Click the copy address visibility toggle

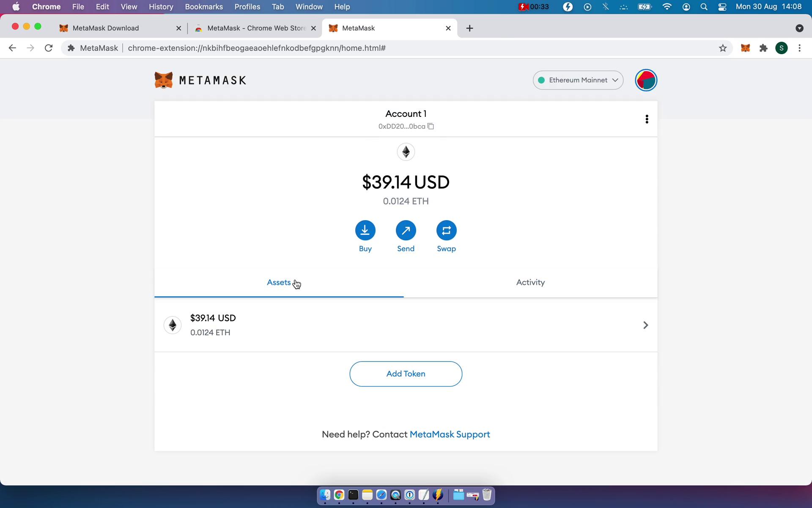coord(431,126)
